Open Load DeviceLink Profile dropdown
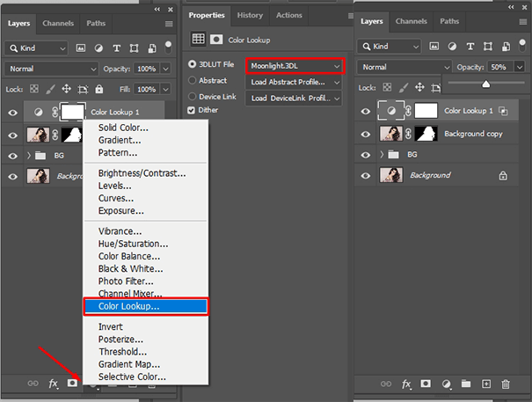Image resolution: width=532 pixels, height=402 pixels. click(x=294, y=99)
